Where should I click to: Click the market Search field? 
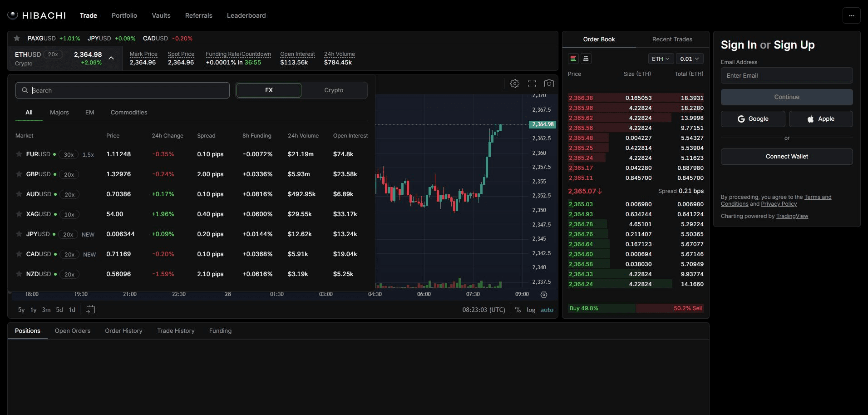coord(123,90)
